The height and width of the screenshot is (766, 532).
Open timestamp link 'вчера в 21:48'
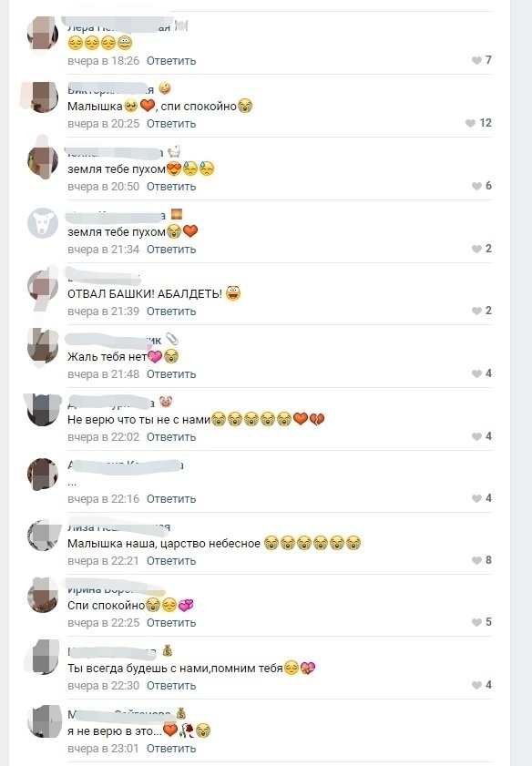click(104, 374)
